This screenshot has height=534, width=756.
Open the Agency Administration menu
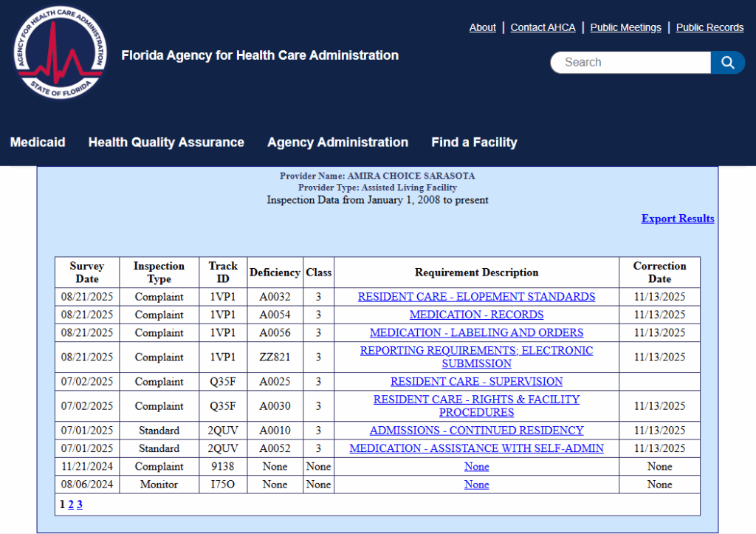click(x=337, y=142)
